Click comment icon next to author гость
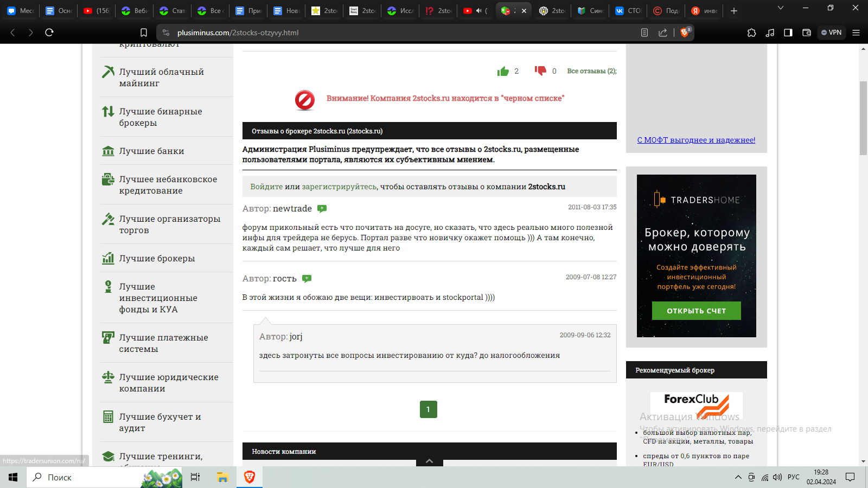 [307, 279]
